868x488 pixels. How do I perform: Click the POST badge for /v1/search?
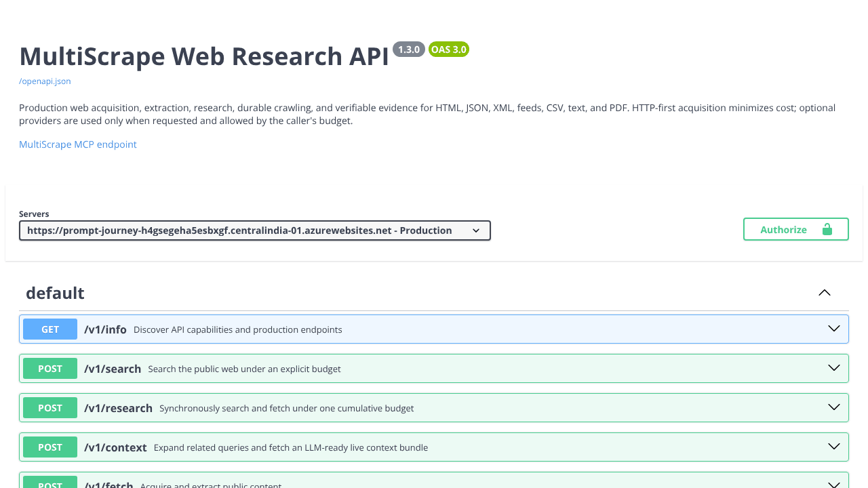50,369
